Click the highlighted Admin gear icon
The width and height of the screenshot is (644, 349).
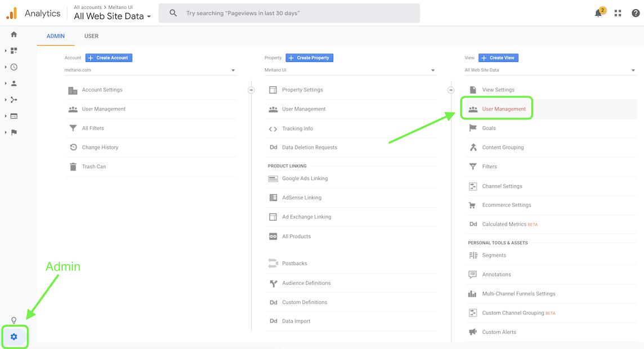coord(13,337)
